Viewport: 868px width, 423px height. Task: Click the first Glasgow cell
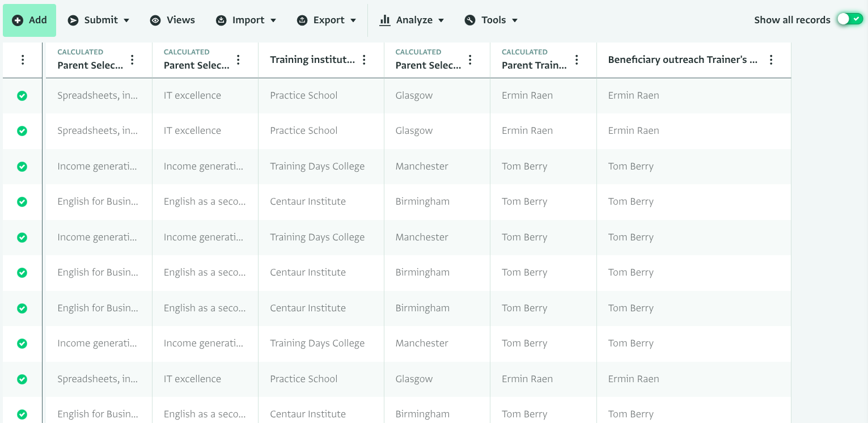point(414,96)
